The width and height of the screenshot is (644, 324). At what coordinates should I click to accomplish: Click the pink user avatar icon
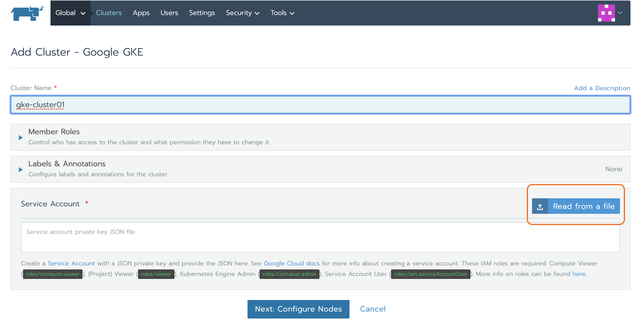[x=606, y=13]
